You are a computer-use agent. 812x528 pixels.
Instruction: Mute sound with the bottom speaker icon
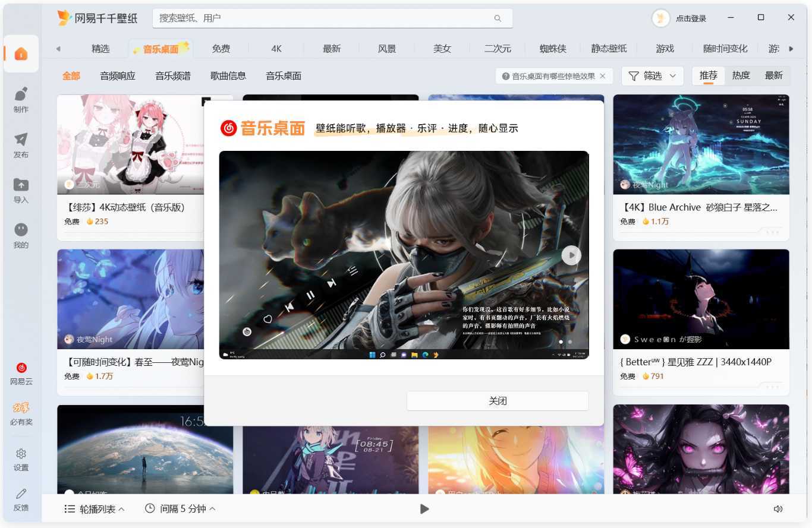click(778, 509)
